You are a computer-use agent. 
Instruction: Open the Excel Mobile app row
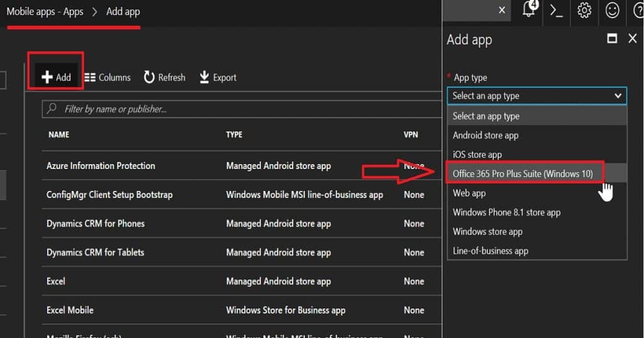(241, 310)
